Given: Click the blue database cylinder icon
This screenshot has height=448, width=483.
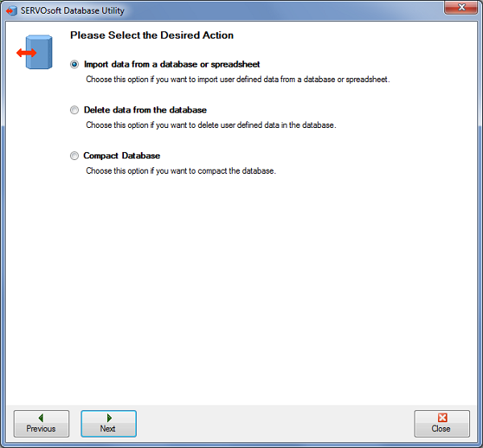Looking at the screenshot, I should click(37, 52).
